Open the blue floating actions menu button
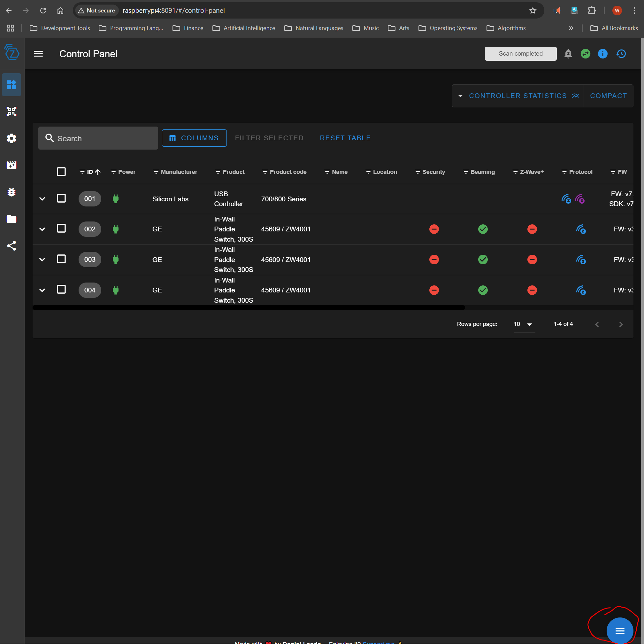Image resolution: width=644 pixels, height=644 pixels. 620,630
